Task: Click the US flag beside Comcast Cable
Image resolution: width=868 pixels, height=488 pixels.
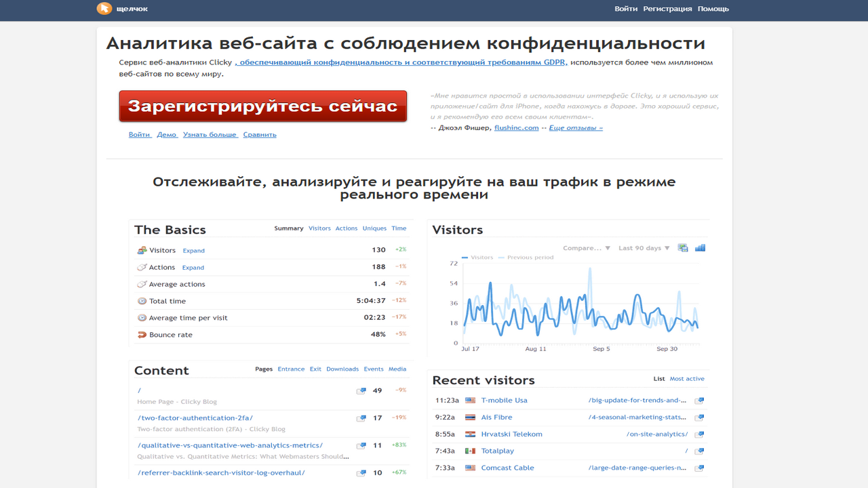Action: click(x=470, y=468)
